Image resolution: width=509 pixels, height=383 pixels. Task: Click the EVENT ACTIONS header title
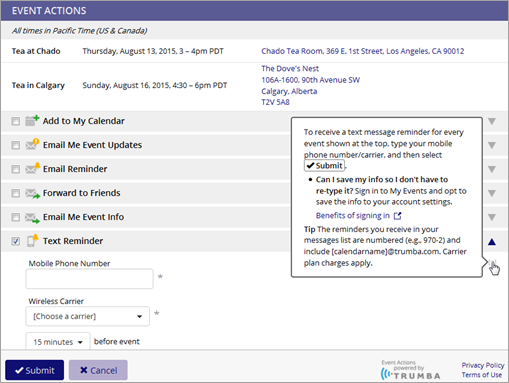coord(49,11)
